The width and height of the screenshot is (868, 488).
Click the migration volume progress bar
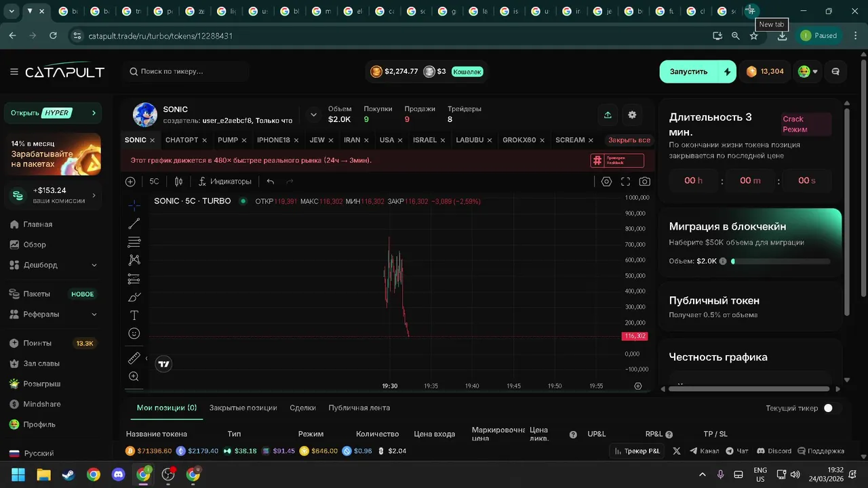781,261
